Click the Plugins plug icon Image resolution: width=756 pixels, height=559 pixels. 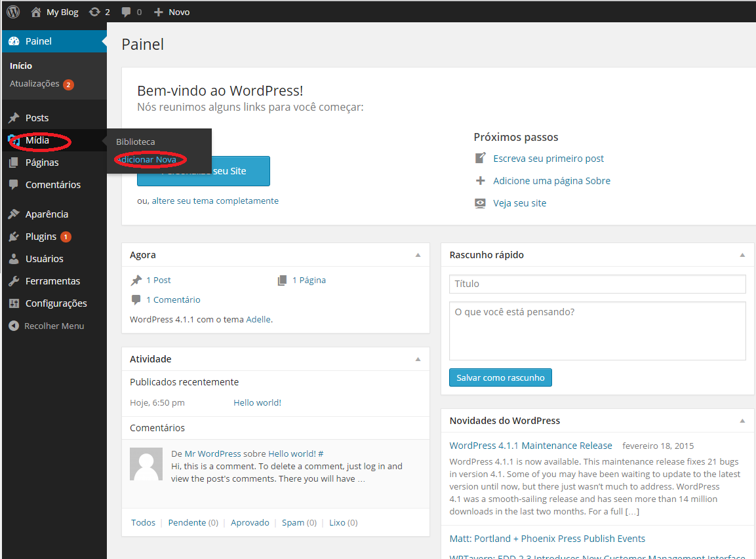14,237
